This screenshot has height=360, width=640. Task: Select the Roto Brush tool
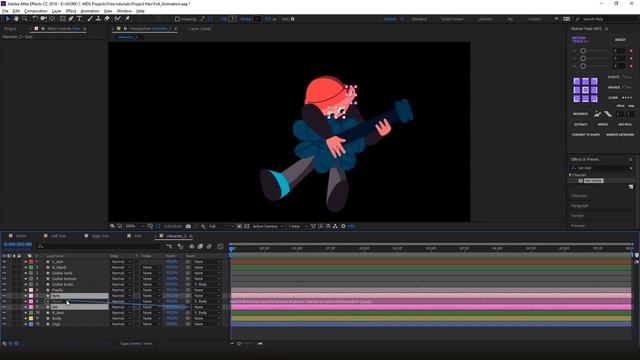click(x=118, y=19)
